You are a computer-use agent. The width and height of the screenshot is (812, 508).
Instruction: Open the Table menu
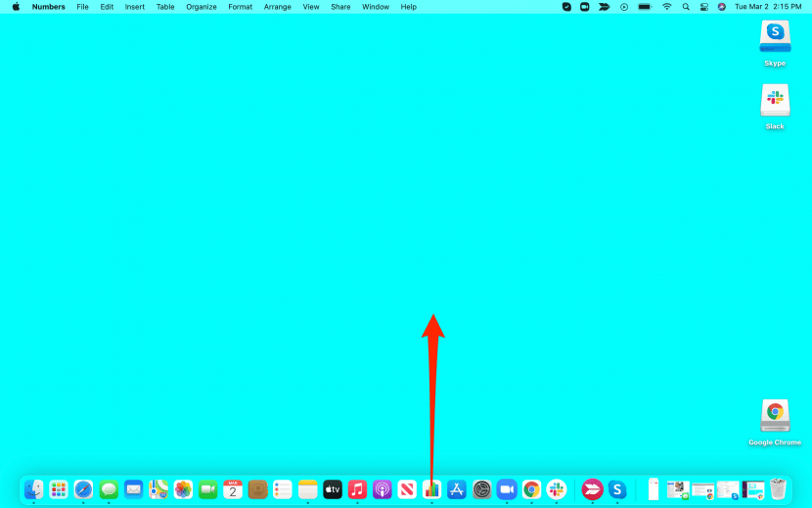tap(165, 7)
